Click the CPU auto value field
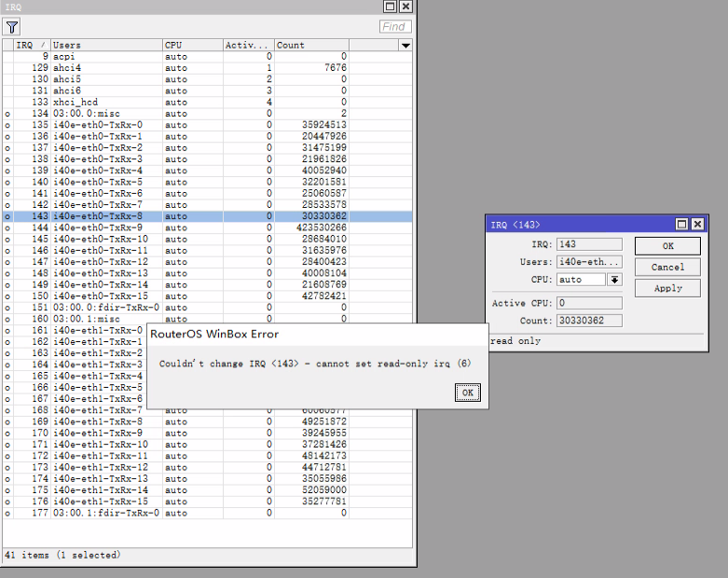This screenshot has height=578, width=728. coord(582,280)
